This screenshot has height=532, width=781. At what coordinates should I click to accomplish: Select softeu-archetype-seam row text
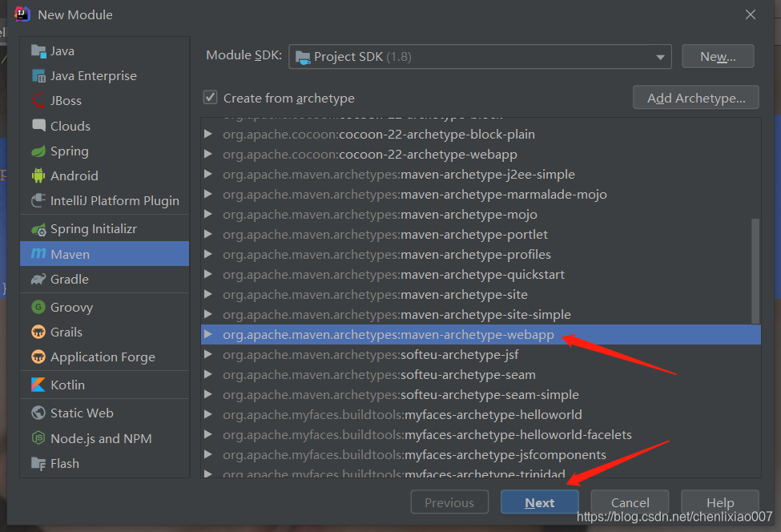[x=379, y=374]
